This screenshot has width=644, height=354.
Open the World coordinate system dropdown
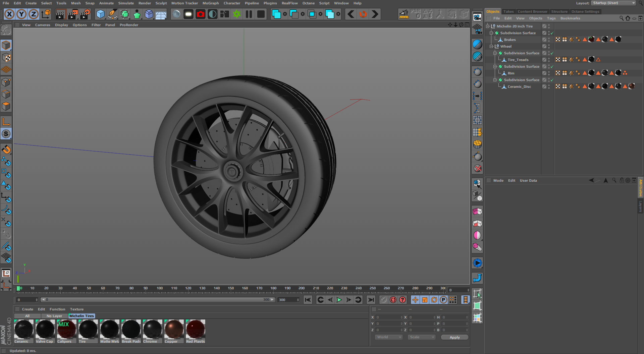point(388,337)
